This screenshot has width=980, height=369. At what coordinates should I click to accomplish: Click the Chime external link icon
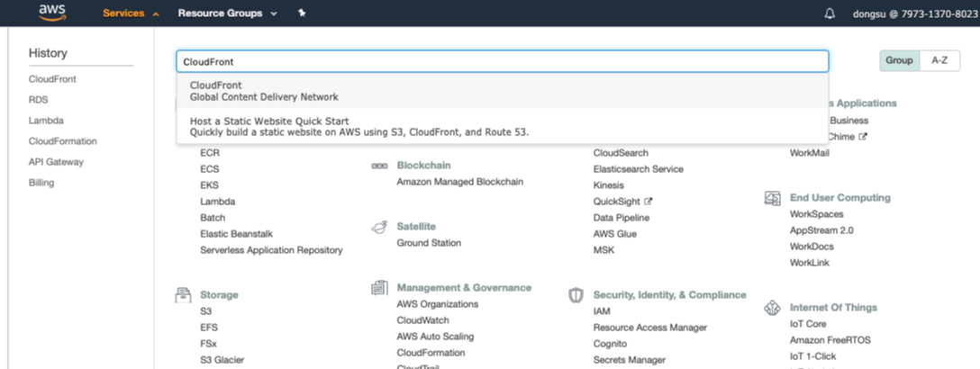(x=863, y=137)
